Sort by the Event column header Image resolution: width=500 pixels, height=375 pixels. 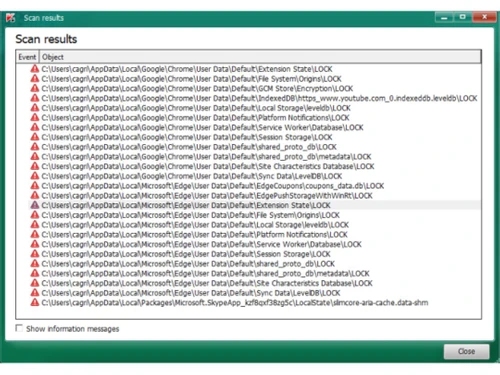27,57
